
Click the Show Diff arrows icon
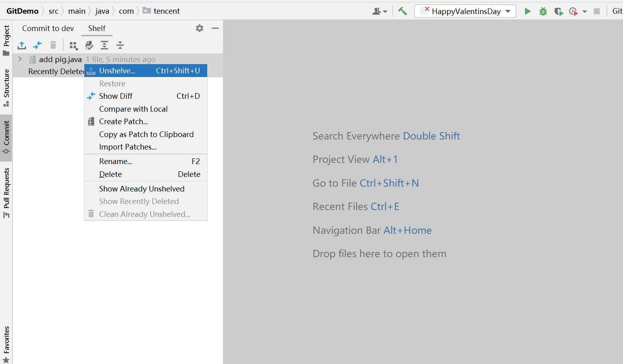(37, 45)
